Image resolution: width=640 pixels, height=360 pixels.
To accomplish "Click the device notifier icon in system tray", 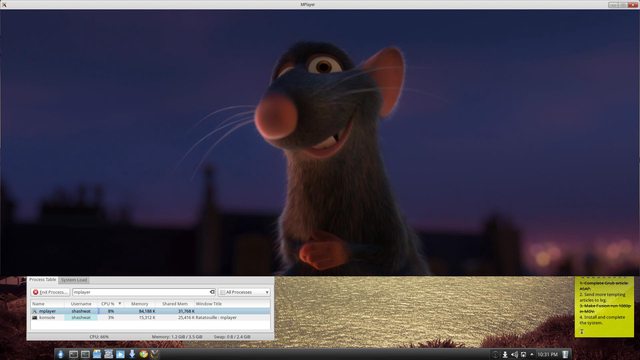I will tap(523, 355).
